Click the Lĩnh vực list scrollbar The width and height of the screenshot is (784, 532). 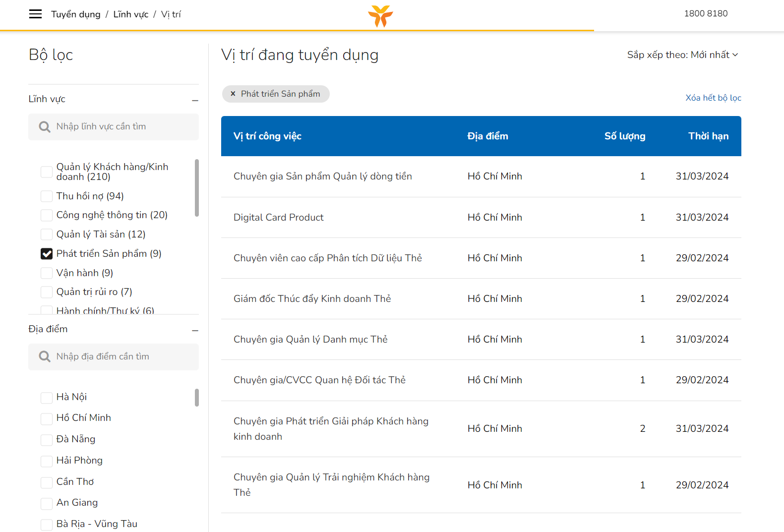(x=197, y=188)
